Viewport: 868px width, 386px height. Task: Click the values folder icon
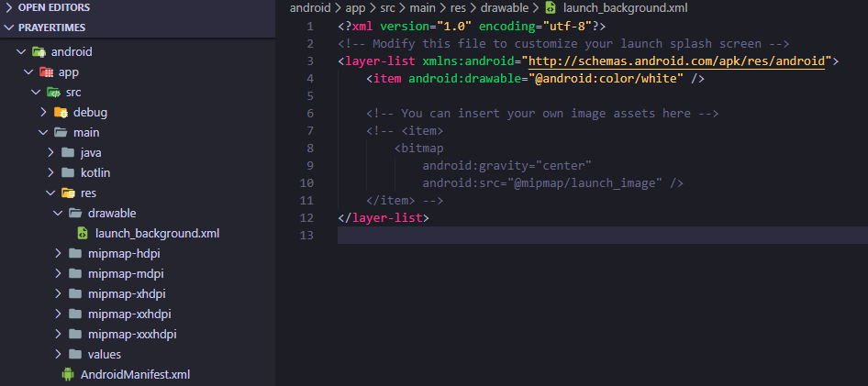point(75,355)
